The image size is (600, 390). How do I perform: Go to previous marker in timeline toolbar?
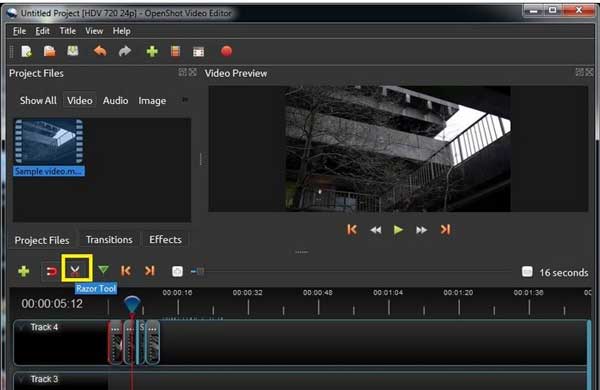click(x=126, y=271)
